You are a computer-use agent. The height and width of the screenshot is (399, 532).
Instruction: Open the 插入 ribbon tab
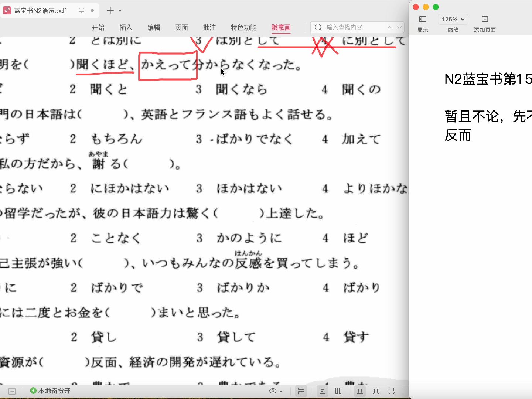[126, 27]
